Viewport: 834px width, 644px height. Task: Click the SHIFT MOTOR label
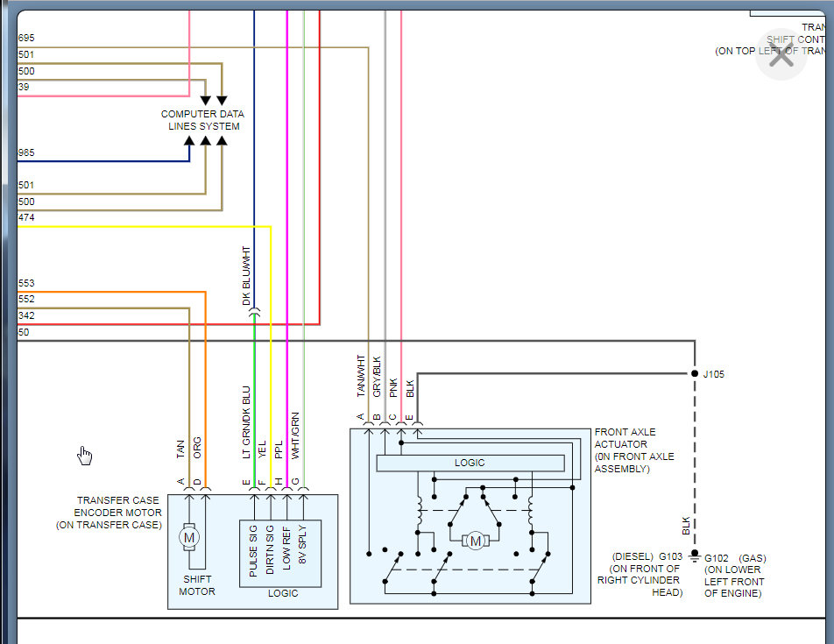197,585
